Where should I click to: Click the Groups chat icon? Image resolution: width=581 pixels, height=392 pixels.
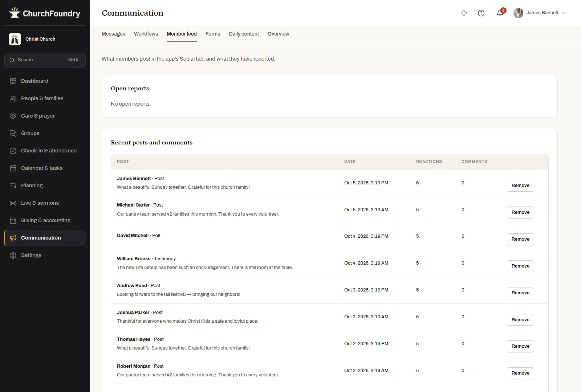coord(13,134)
